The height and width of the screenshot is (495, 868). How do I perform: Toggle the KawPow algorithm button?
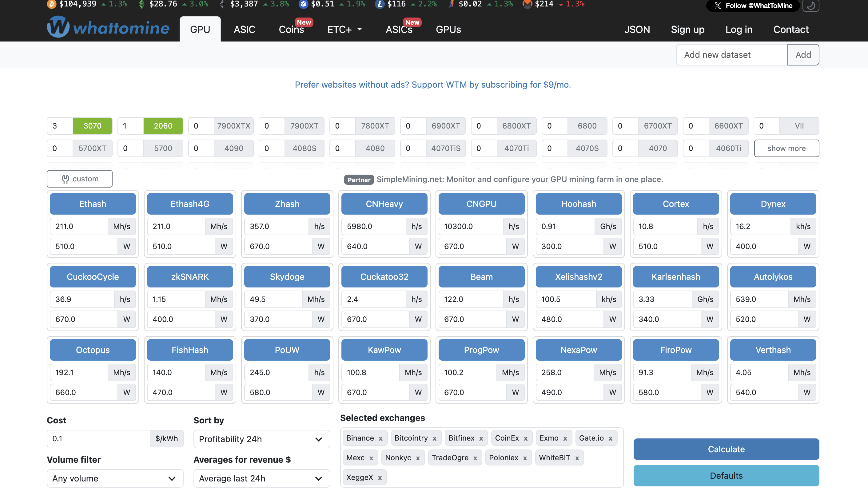(384, 350)
